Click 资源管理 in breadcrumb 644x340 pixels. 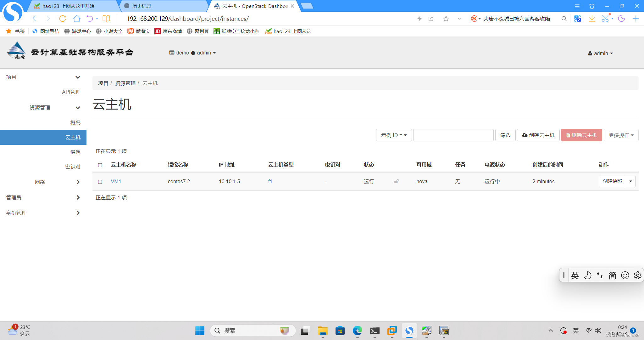pos(125,83)
